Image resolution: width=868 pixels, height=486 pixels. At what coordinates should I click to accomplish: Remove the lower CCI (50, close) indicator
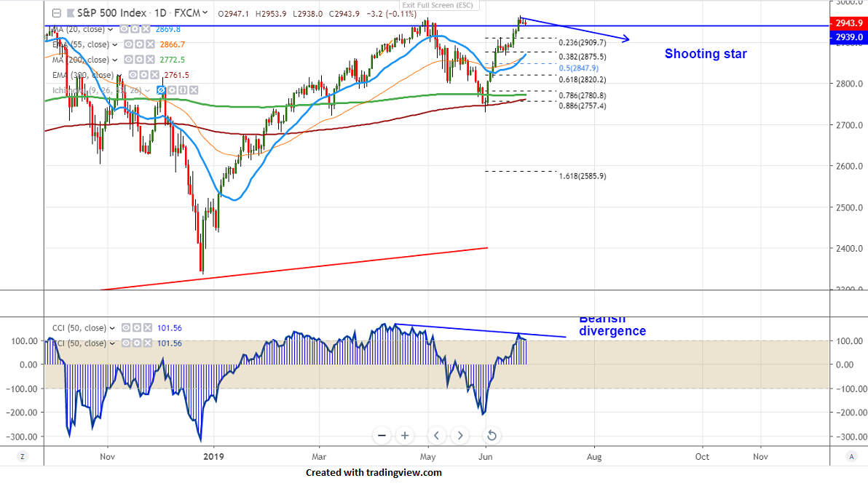click(147, 343)
